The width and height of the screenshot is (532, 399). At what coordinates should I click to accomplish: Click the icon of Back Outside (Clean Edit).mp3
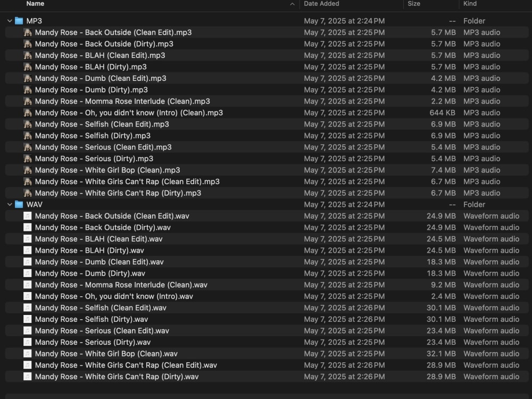28,32
